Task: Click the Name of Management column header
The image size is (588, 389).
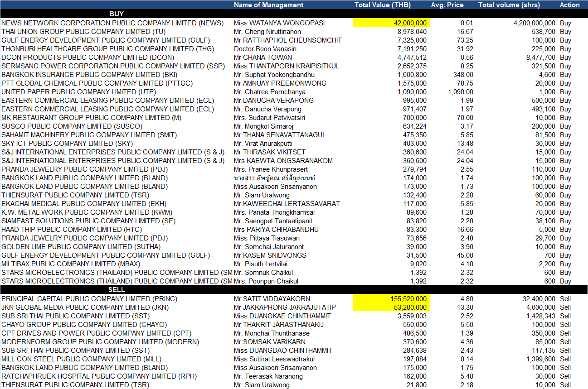Action: 268,5
